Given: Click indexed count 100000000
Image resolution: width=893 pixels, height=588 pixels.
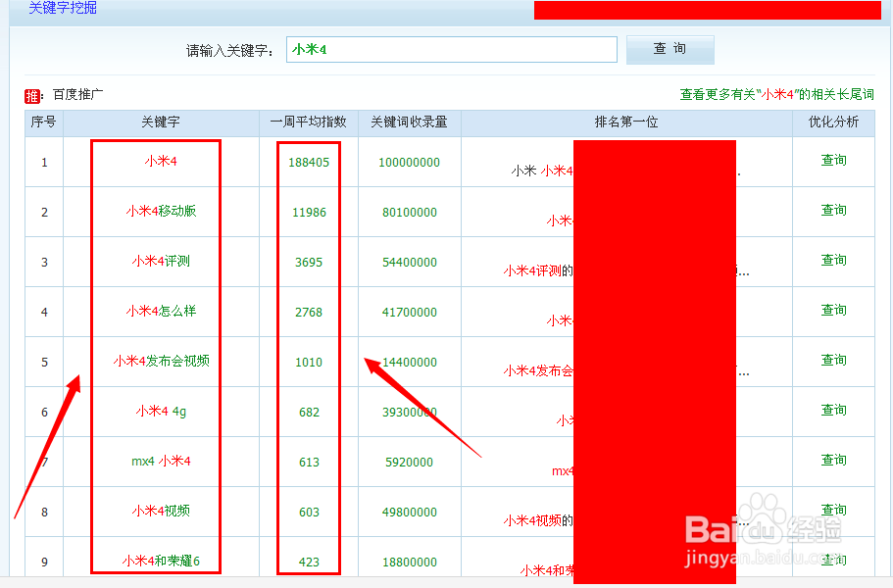Looking at the screenshot, I should coord(409,163).
